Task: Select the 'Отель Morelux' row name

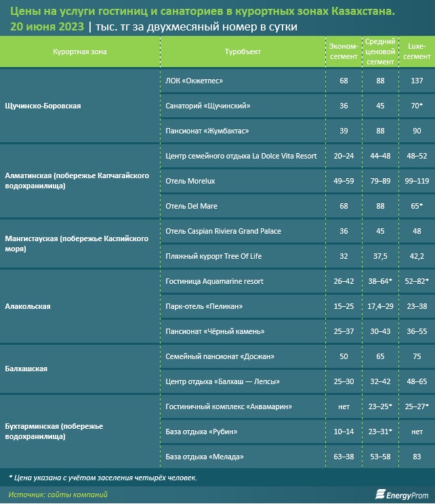Action: 190,181
